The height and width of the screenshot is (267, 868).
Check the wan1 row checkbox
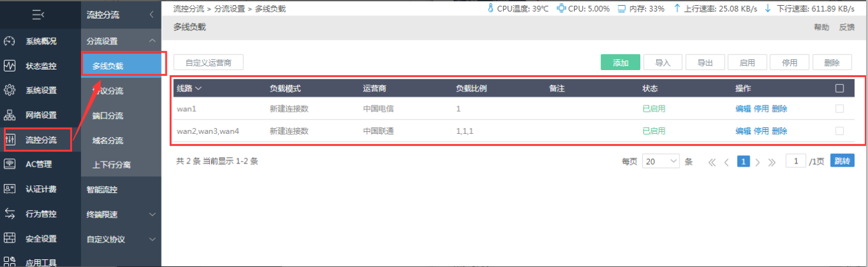[839, 109]
